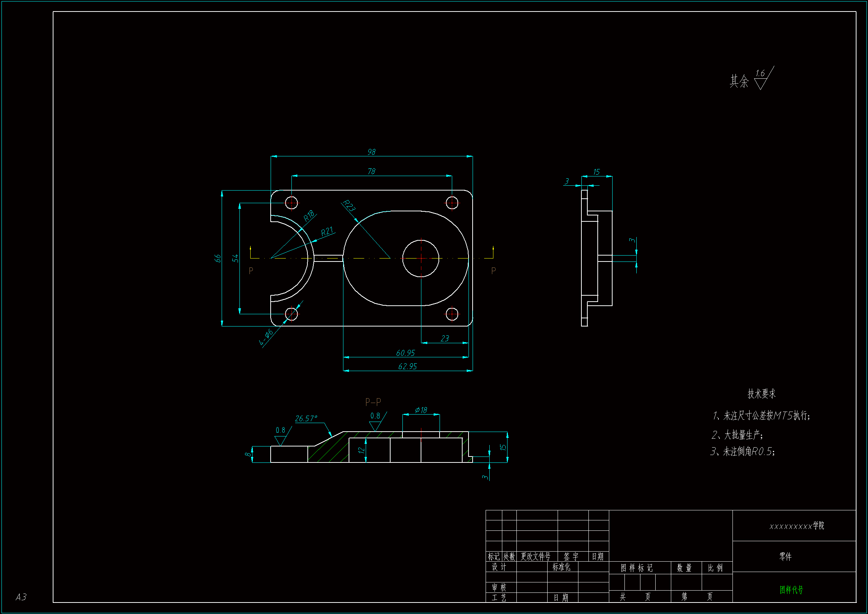Click the green 图样代号 title block text
Image resolution: width=868 pixels, height=614 pixels.
pyautogui.click(x=791, y=589)
